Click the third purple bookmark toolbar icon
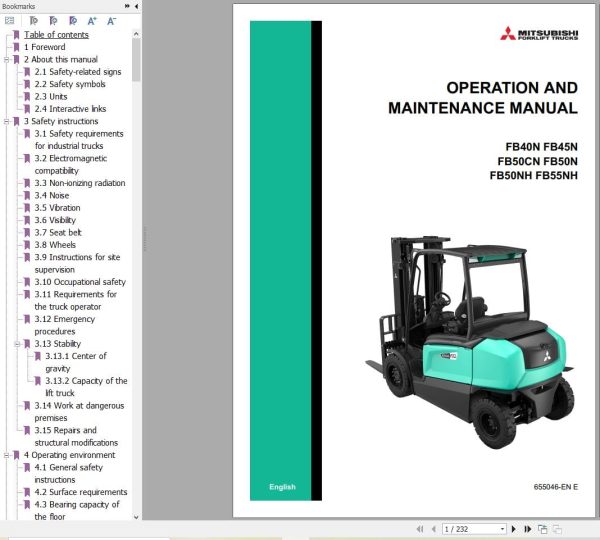This screenshot has height=540, width=600. click(x=73, y=21)
